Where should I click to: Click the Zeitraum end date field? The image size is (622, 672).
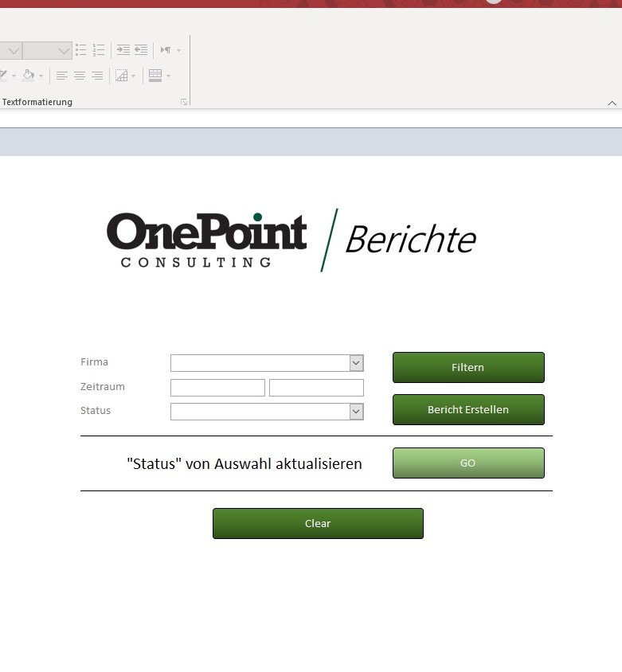click(316, 388)
